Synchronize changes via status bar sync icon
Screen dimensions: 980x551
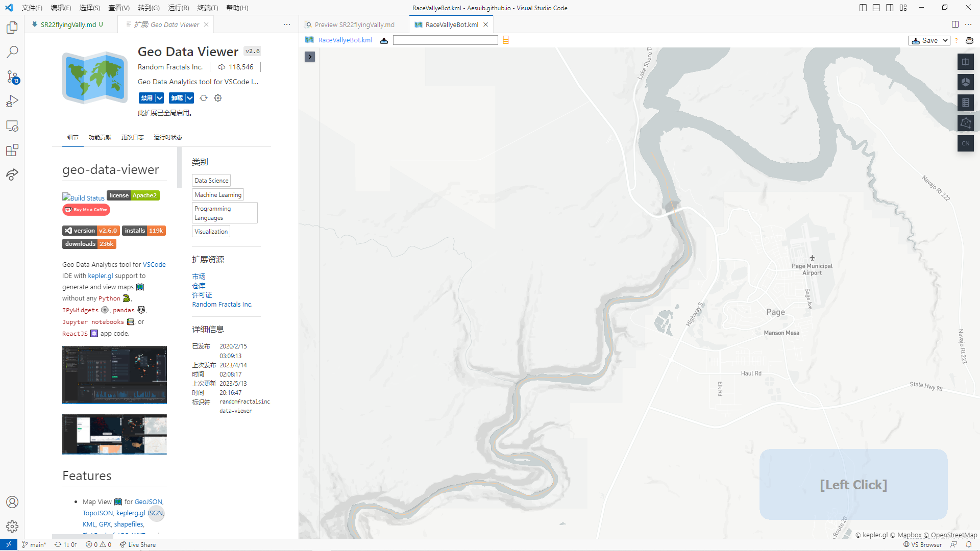pos(66,544)
